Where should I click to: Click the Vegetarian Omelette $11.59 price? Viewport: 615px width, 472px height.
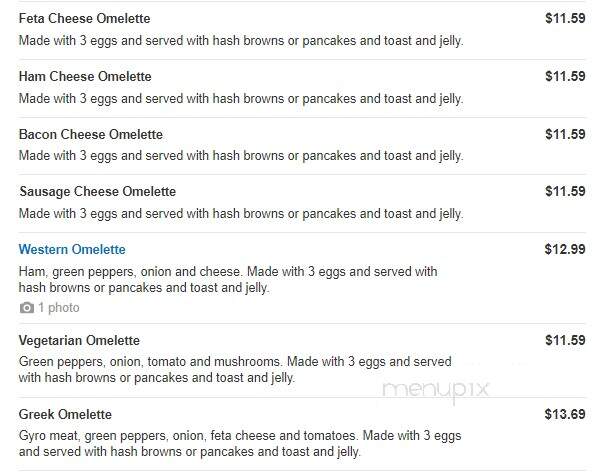[565, 340]
